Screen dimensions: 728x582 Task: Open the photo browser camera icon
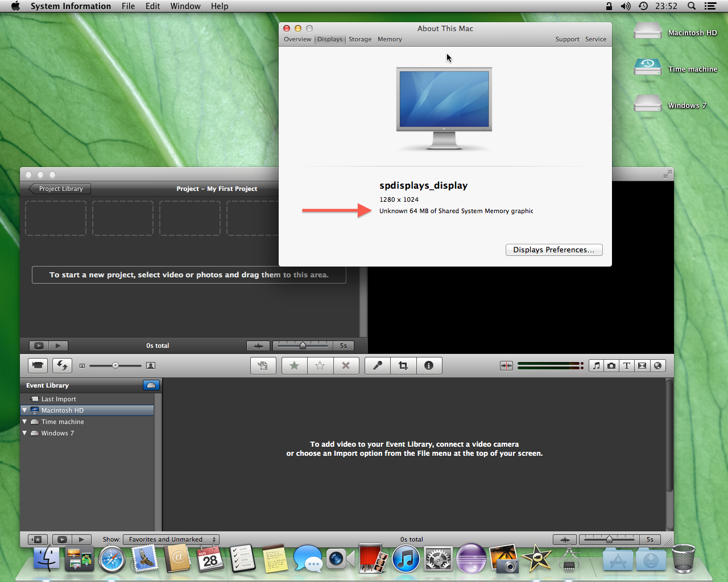[611, 365]
